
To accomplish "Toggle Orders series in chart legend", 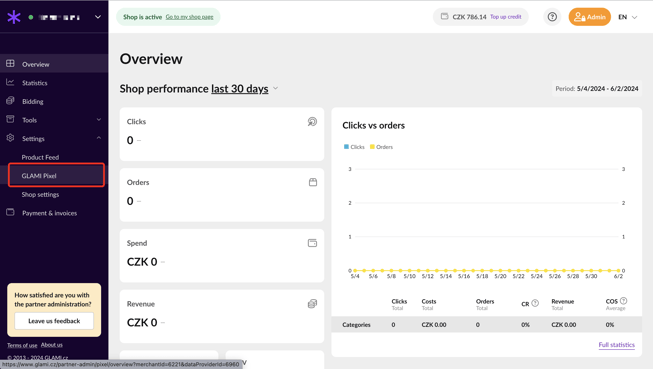I will coord(381,147).
